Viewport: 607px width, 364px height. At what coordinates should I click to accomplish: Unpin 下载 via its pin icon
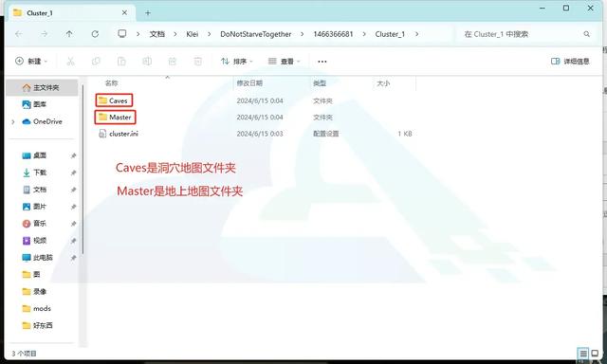(x=73, y=173)
